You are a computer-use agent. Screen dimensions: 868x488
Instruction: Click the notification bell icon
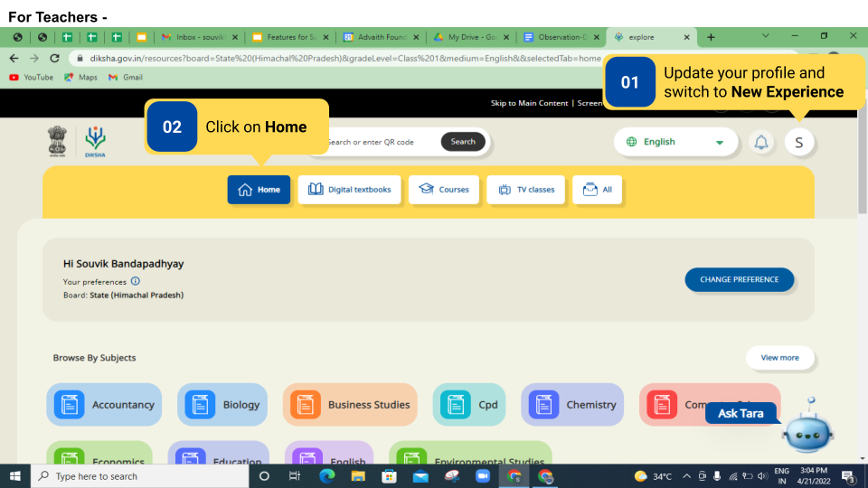(x=761, y=142)
